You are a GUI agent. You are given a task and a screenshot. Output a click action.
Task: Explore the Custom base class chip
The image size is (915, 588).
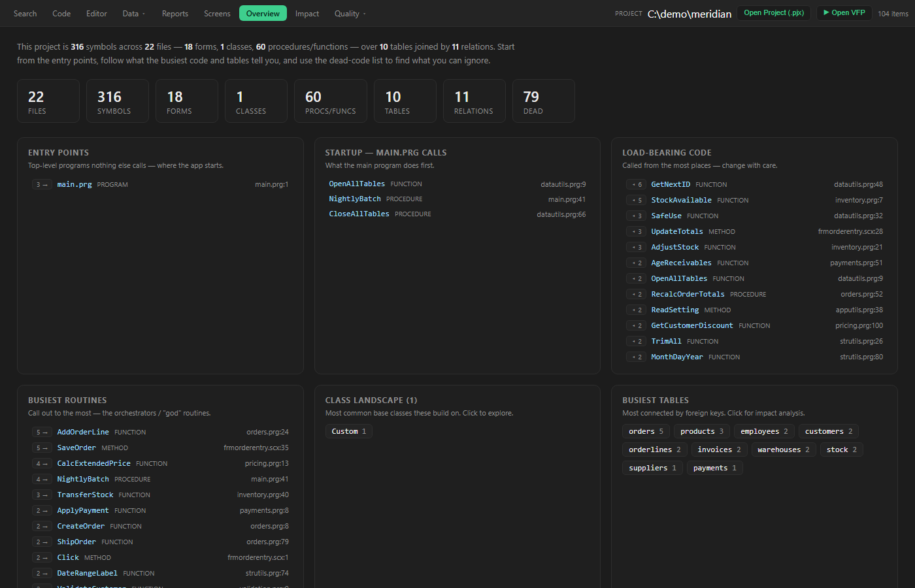(349, 431)
